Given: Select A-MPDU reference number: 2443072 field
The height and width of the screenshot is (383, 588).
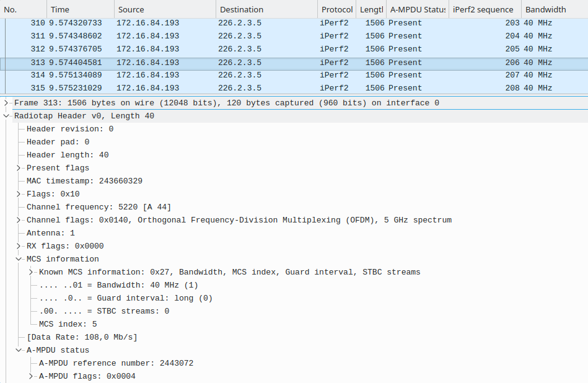Looking at the screenshot, I should tap(116, 363).
